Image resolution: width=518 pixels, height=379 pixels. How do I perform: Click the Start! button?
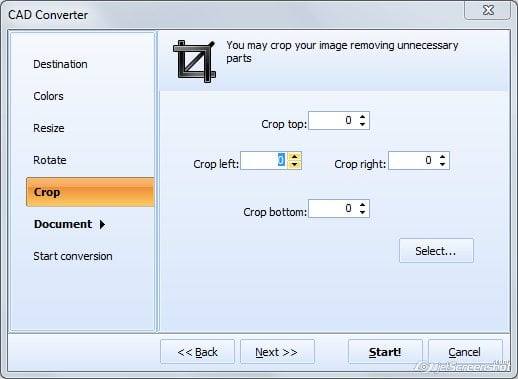click(x=385, y=352)
